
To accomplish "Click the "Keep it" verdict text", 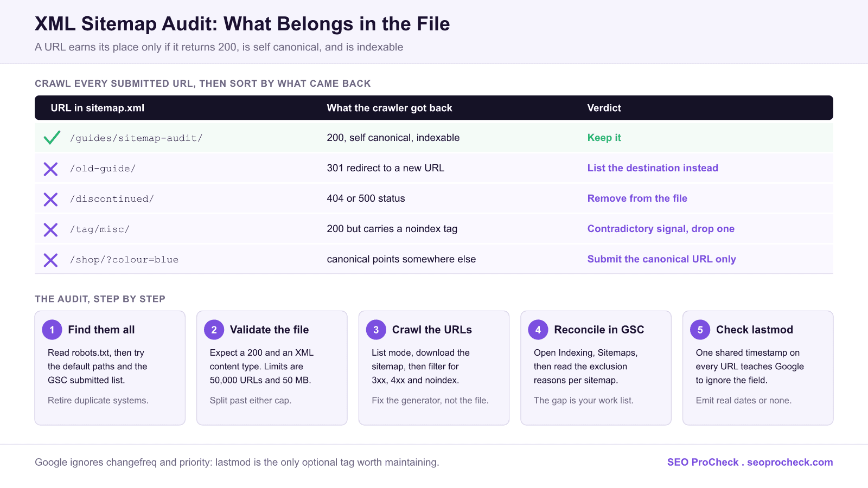I will [604, 138].
